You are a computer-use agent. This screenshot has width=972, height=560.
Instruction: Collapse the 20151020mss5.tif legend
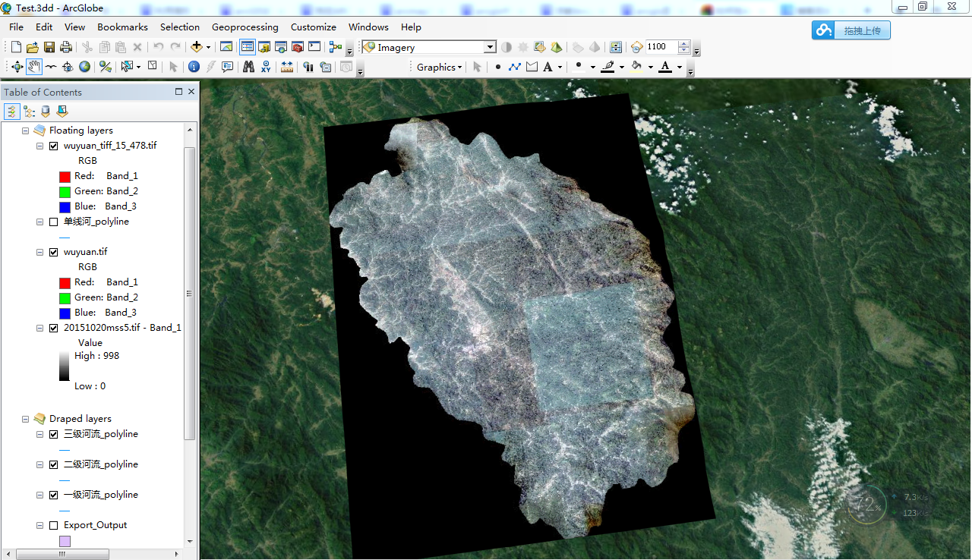[39, 328]
